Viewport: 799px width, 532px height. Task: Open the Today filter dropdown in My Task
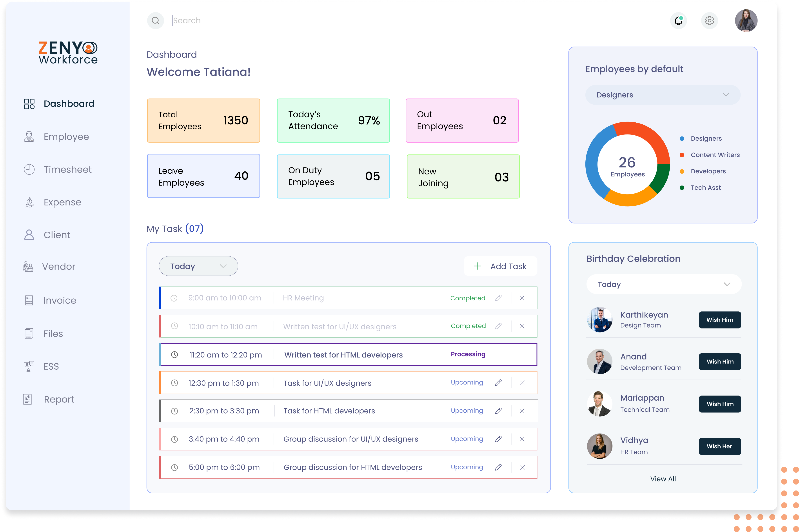click(198, 266)
